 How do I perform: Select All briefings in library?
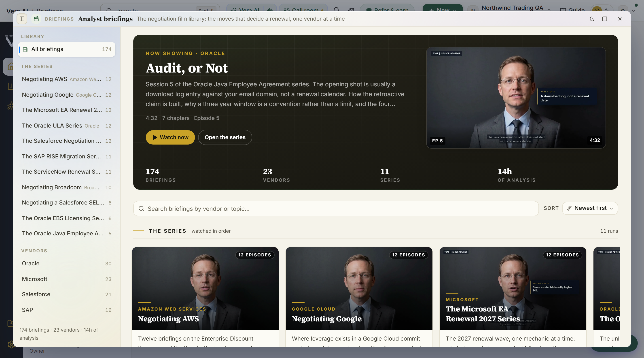[x=66, y=49]
